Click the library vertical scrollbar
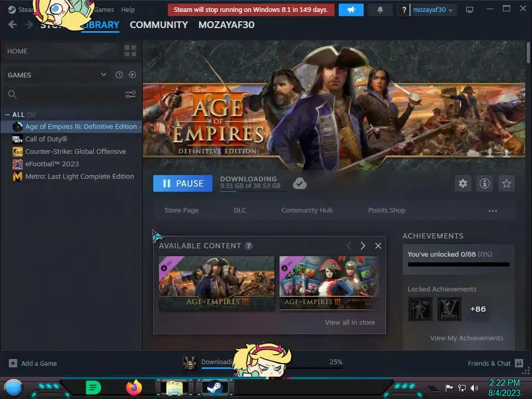Screen dimensions: 532x399 click(528, 52)
